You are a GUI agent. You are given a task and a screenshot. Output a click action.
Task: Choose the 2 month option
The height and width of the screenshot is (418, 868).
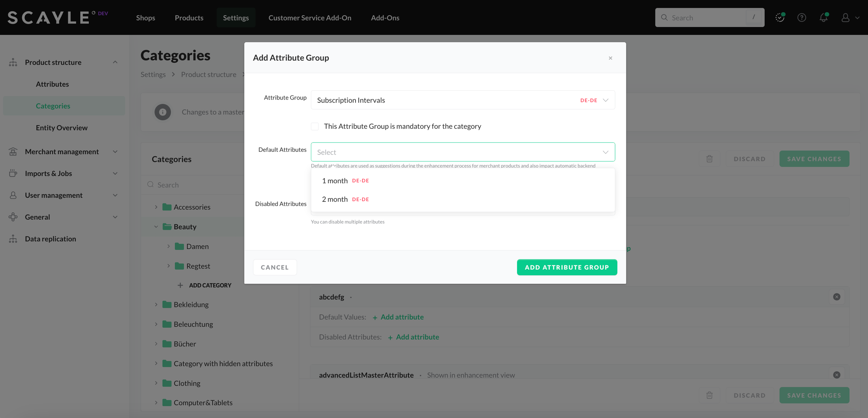335,200
